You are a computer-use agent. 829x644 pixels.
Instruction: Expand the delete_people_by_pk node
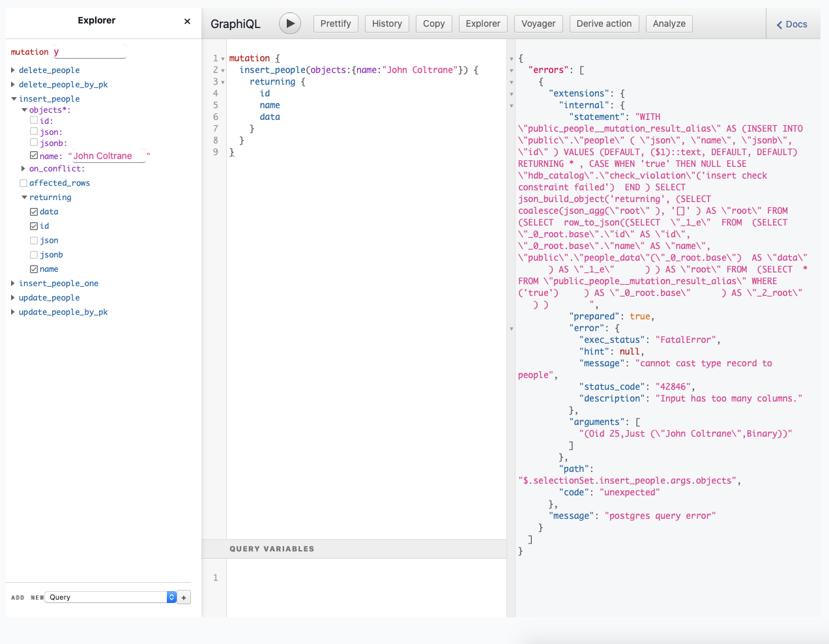(13, 84)
